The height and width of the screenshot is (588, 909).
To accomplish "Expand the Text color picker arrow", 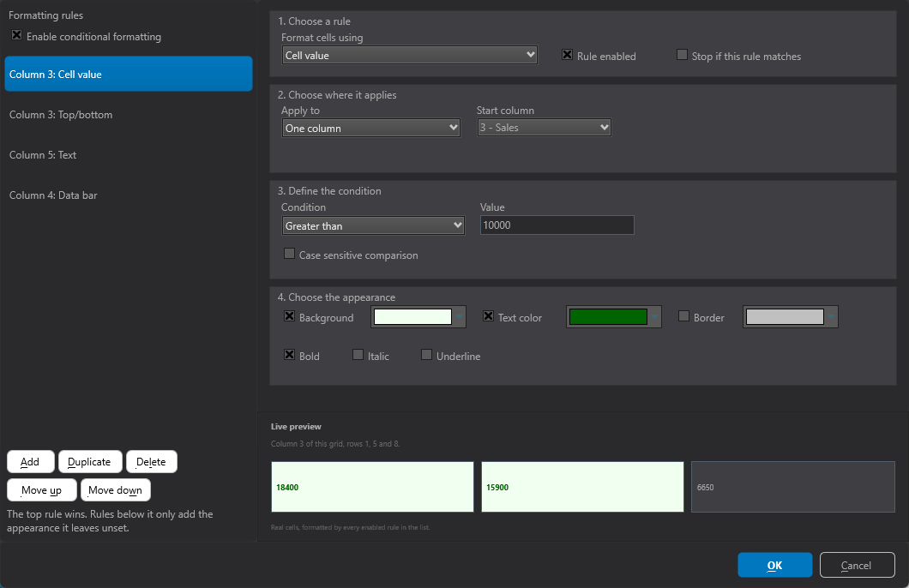I will pyautogui.click(x=654, y=317).
